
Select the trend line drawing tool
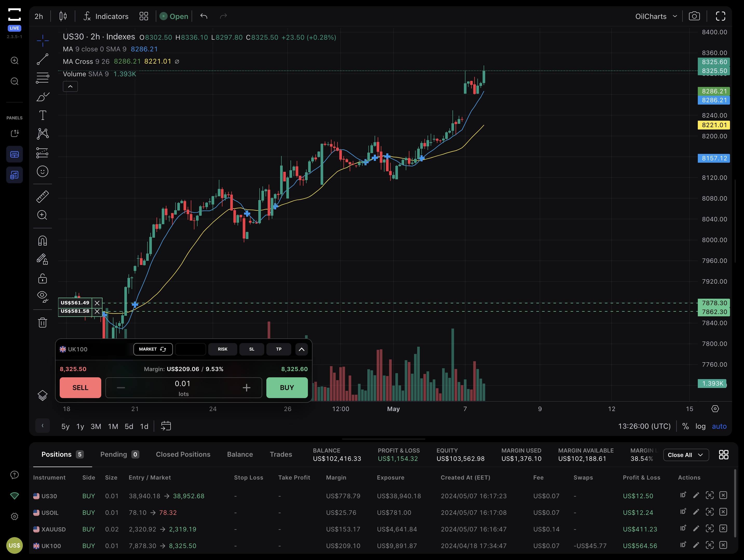click(x=42, y=59)
